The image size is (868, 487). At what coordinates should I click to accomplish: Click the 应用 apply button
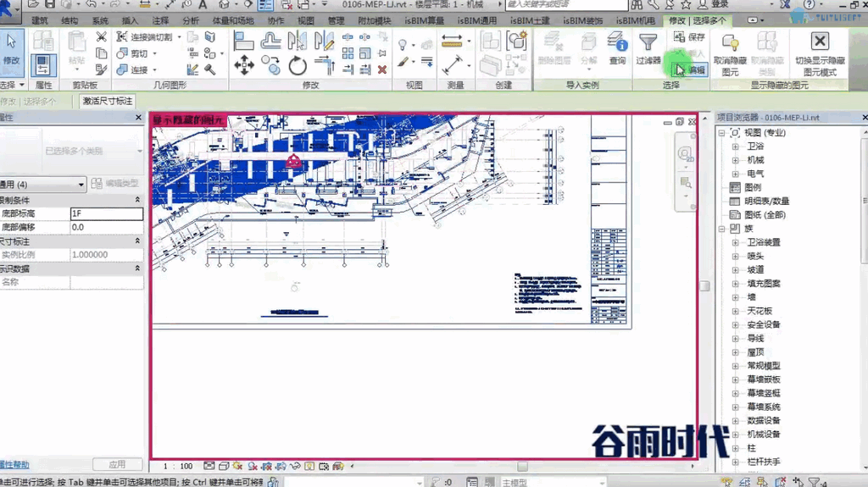tap(117, 464)
